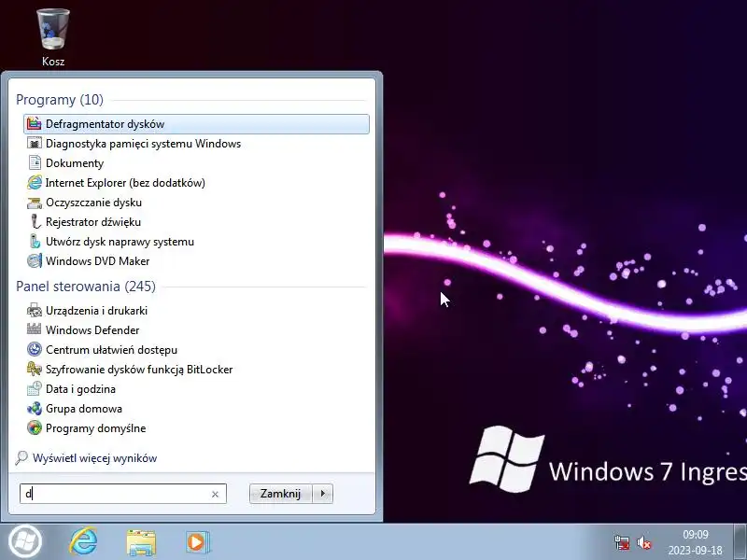The image size is (747, 560).
Task: Click the magnifier icon beside Wyświetl więcej wyników
Action: [x=21, y=458]
